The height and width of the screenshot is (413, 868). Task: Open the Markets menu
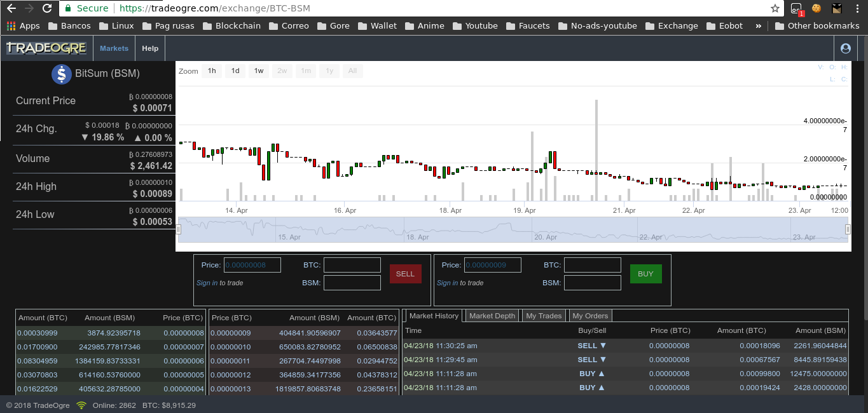tap(114, 48)
